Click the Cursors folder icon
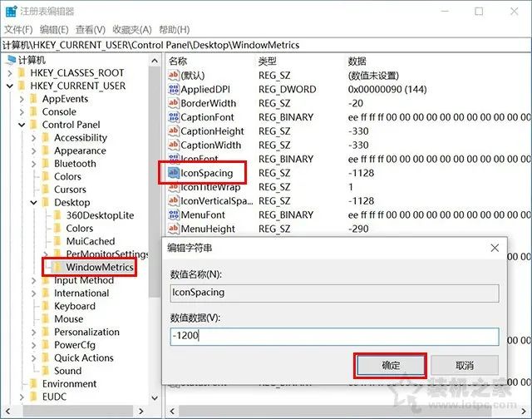Image resolution: width=532 pixels, height=419 pixels. point(46,190)
